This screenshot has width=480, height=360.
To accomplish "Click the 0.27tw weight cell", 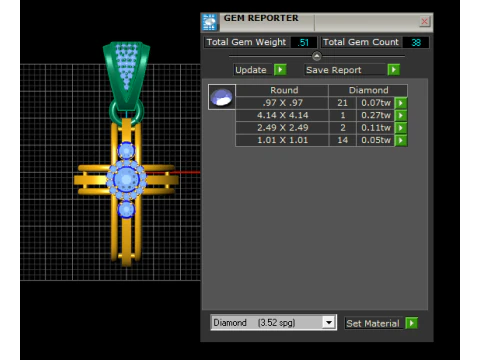I will point(376,115).
